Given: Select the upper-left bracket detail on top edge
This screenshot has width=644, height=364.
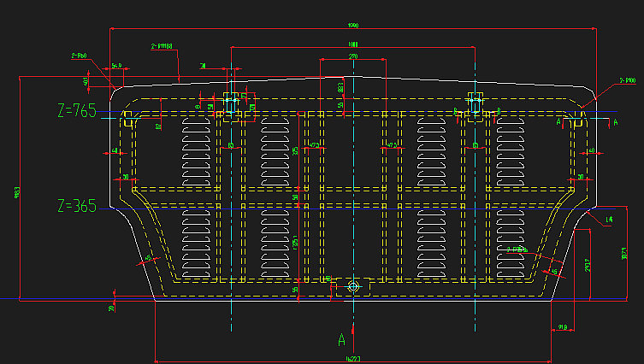Looking at the screenshot, I should 233,103.
